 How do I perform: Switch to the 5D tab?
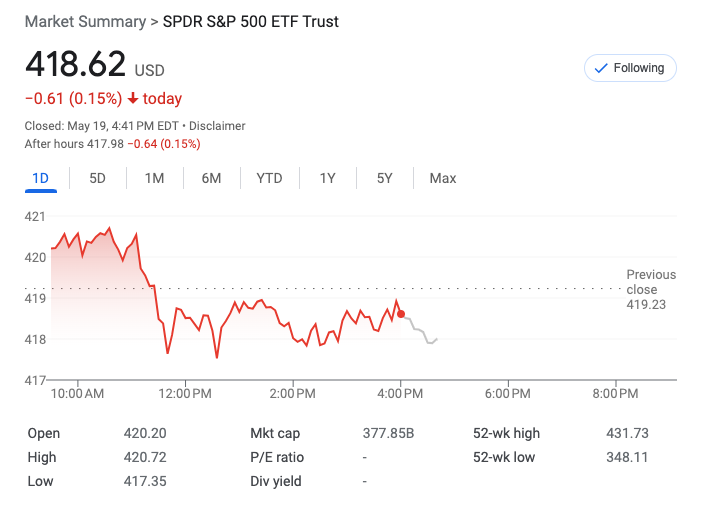[x=97, y=178]
